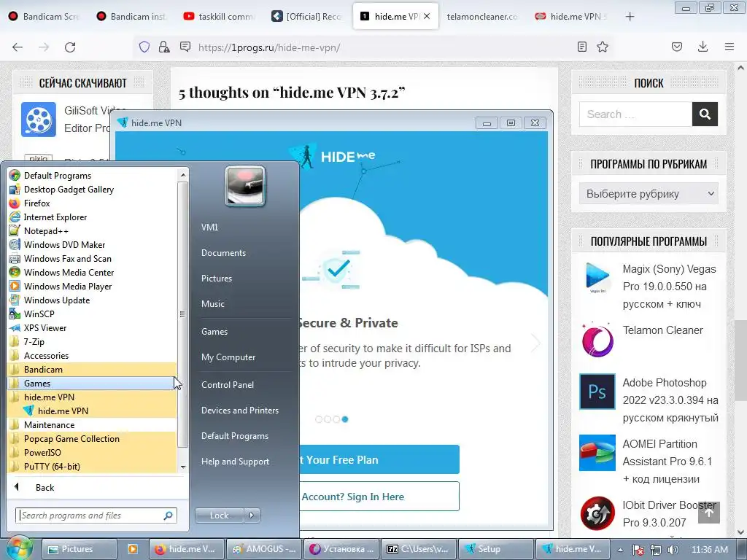This screenshot has width=747, height=560.
Task: Expand the Games folder in programs list
Action: click(x=93, y=384)
